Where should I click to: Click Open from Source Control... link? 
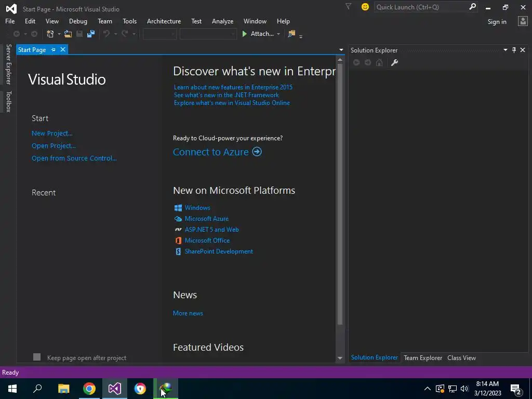tap(74, 158)
